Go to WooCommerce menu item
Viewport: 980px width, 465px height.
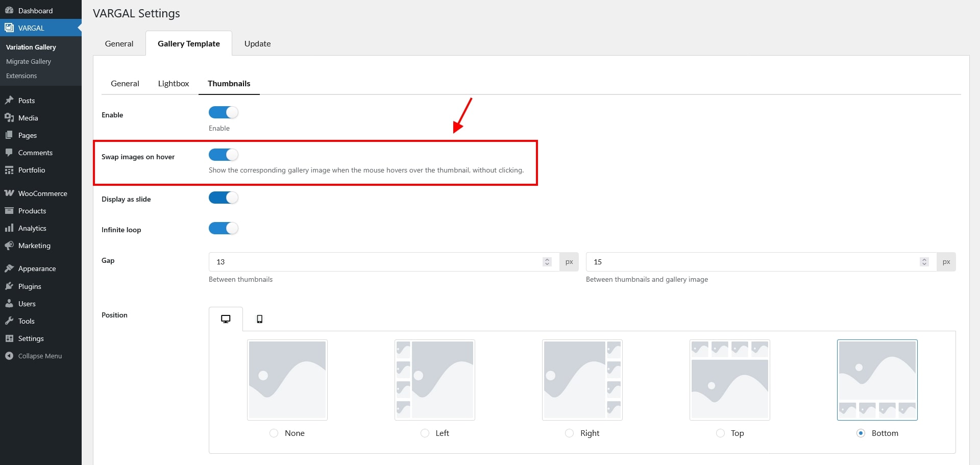click(41, 193)
